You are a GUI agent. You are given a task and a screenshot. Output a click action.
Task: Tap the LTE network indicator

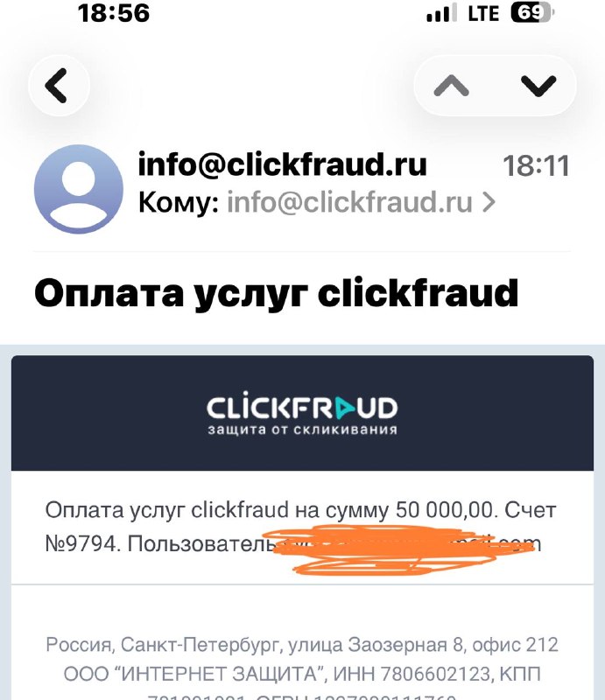point(483,13)
